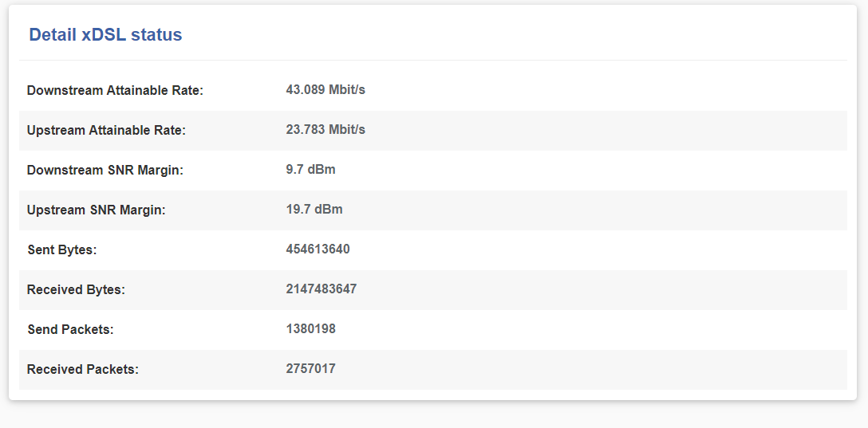The height and width of the screenshot is (428, 868).
Task: Click the Mbit/s unit in Upstream Attainable Rate
Action: [347, 130]
